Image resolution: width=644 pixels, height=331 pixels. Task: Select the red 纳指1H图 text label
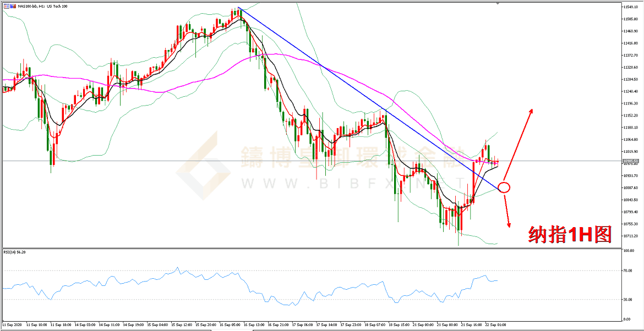(570, 235)
